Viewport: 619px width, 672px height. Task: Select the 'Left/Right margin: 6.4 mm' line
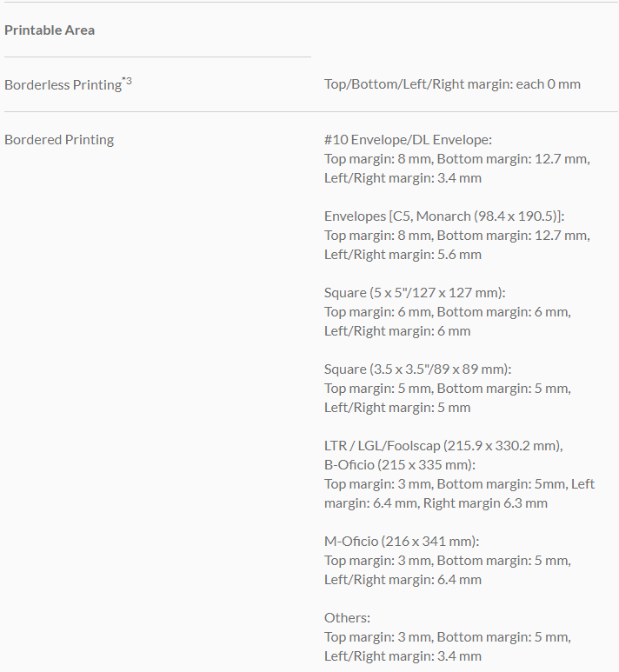[403, 580]
